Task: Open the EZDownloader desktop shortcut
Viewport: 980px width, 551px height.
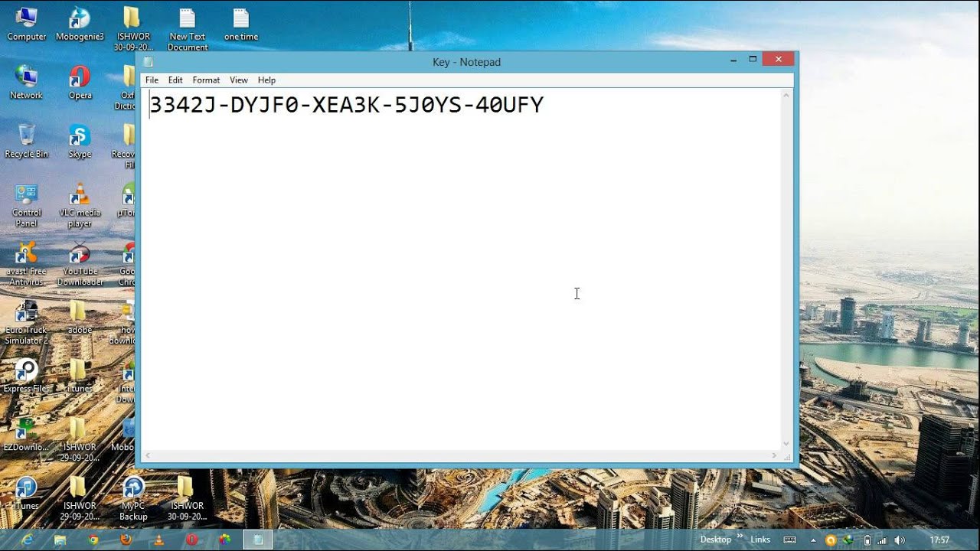Action: click(x=26, y=434)
